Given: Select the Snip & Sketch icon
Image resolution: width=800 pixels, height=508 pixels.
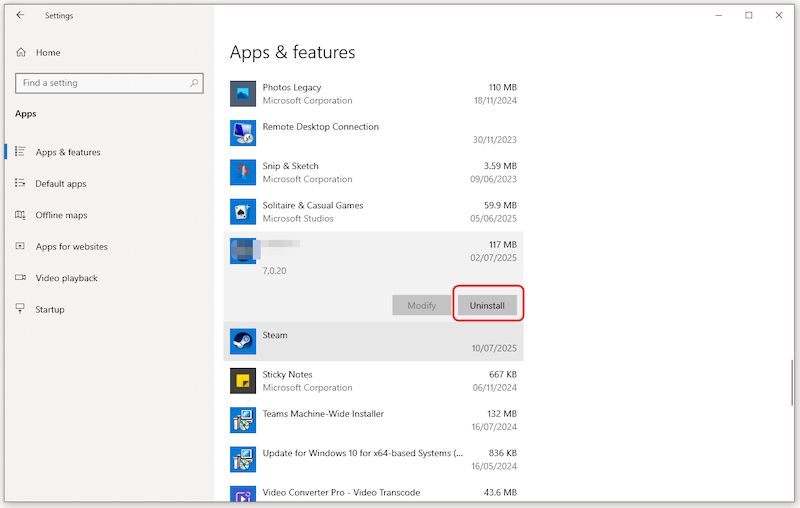Looking at the screenshot, I should (x=243, y=172).
